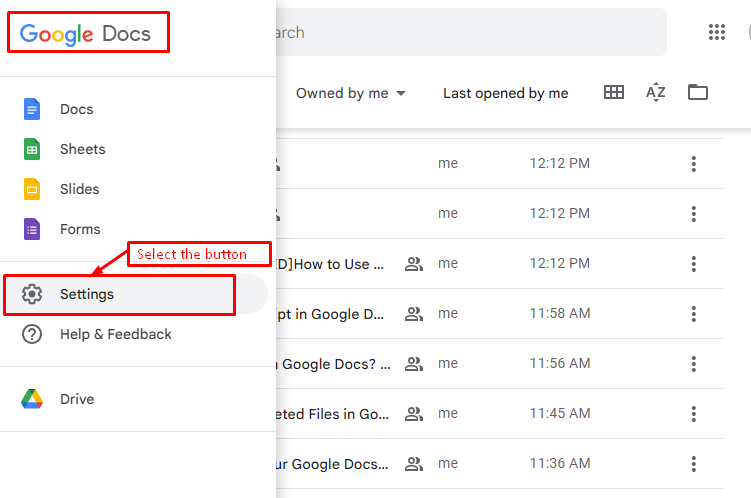Click the Google Drive triangle icon

coord(32,399)
